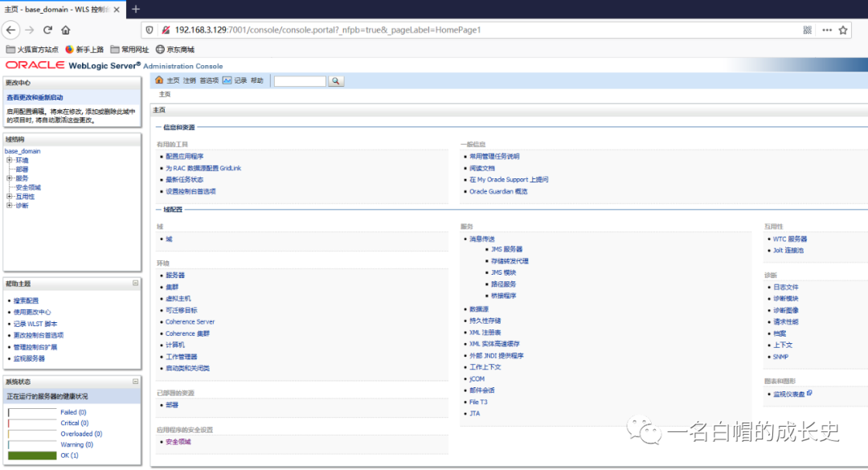Open a new browser tab with plus
This screenshot has height=470, width=868.
136,10
